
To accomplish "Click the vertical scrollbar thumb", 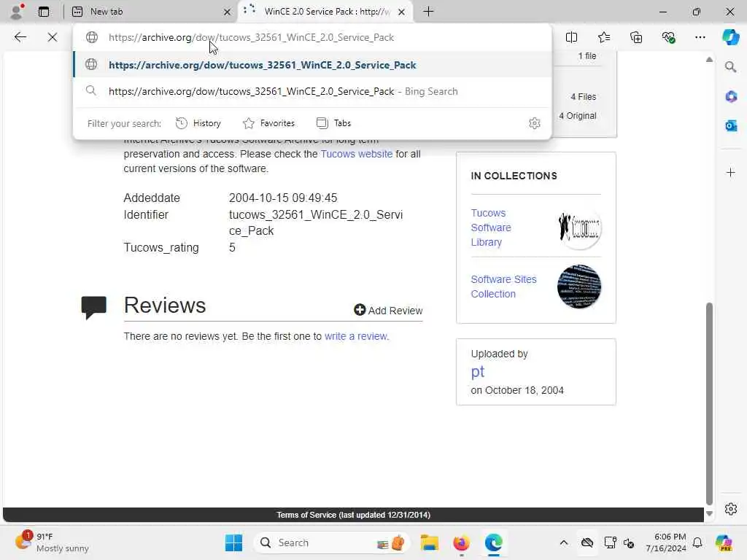I will pyautogui.click(x=709, y=403).
